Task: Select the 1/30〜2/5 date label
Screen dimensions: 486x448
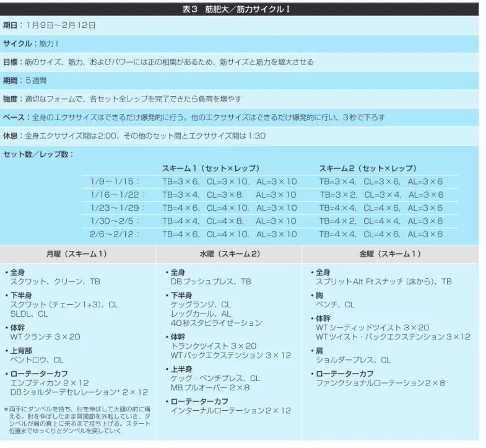Action: pyautogui.click(x=115, y=221)
